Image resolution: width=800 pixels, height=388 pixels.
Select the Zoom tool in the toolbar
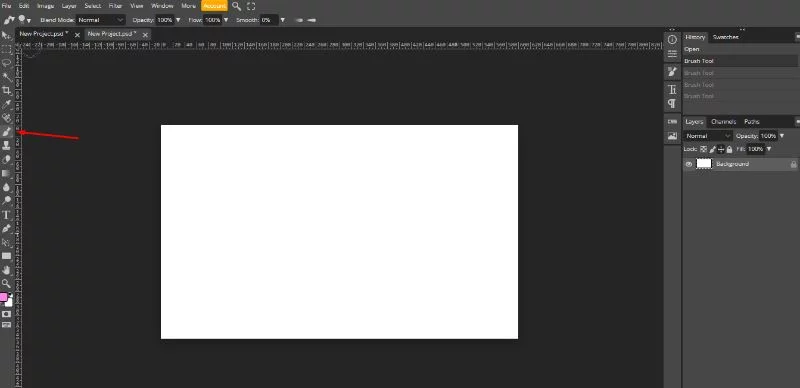[6, 283]
